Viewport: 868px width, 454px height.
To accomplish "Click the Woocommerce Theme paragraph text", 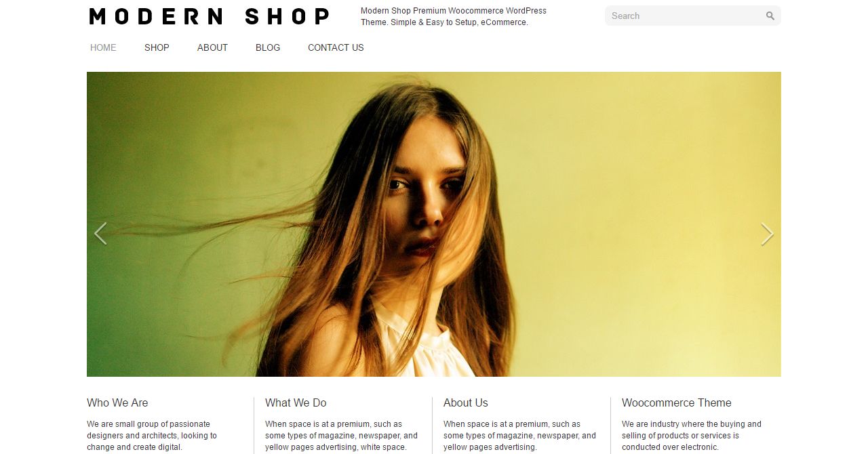I will (x=692, y=436).
